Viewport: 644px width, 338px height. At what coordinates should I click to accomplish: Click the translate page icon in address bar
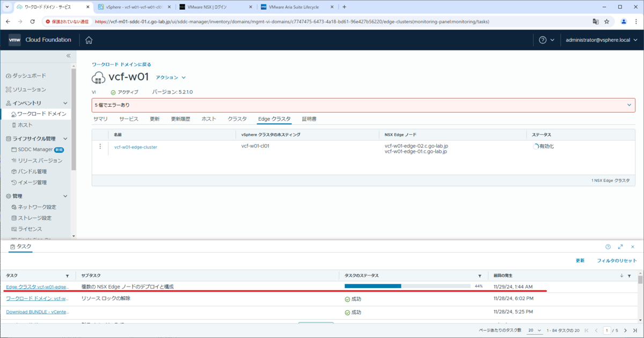point(595,21)
